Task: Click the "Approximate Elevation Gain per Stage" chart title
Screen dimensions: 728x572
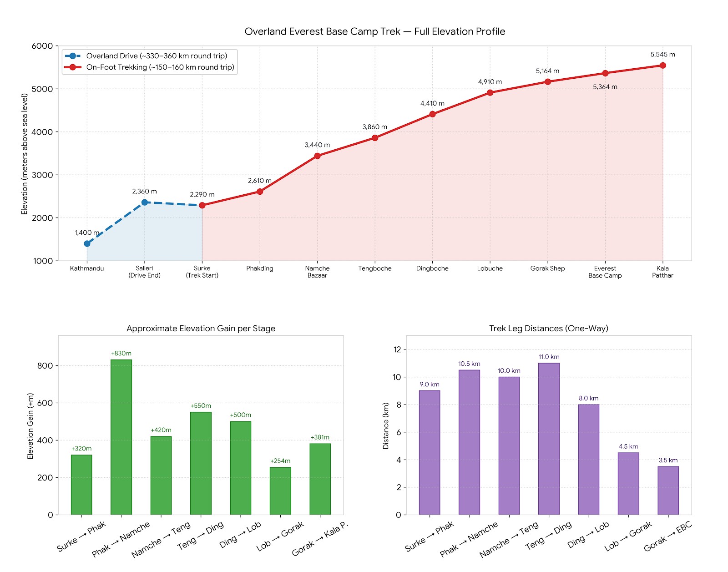Action: pos(201,329)
